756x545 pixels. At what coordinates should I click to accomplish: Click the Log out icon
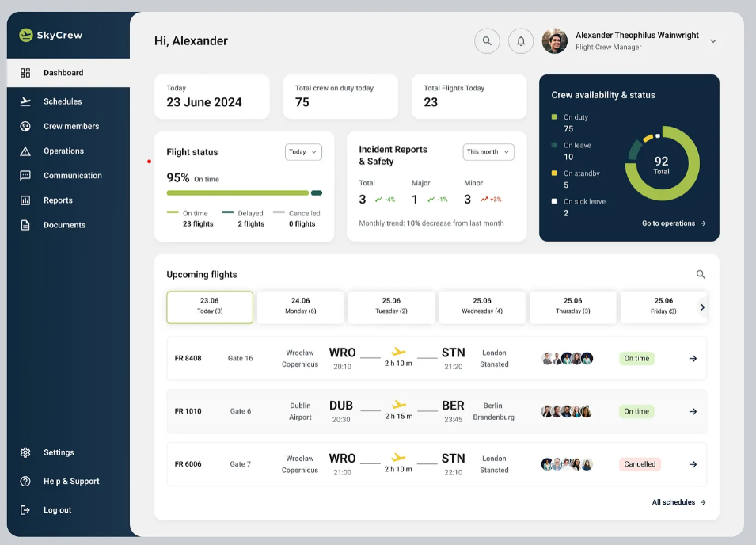pos(25,510)
